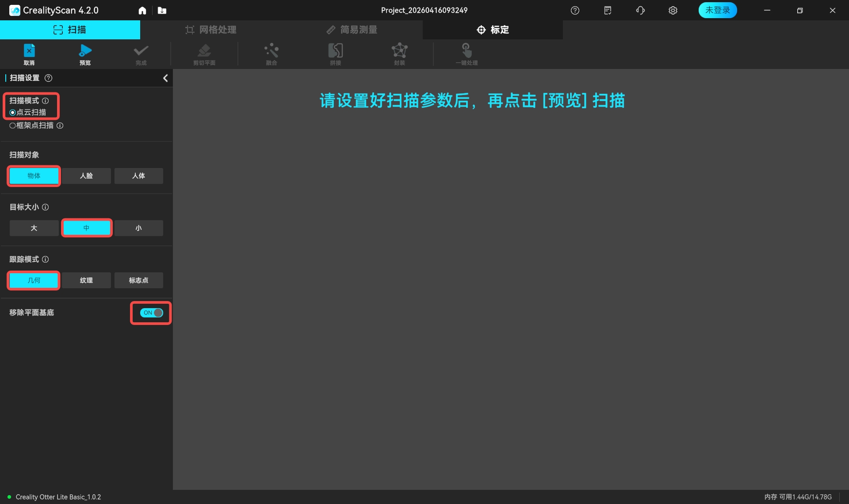Go to home screen icon
The height and width of the screenshot is (504, 849).
tap(142, 11)
